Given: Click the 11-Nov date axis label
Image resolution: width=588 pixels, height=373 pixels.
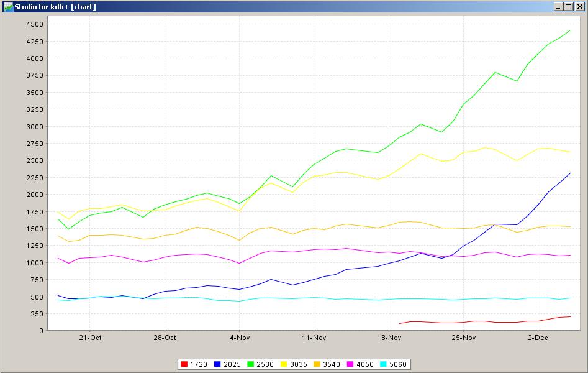Looking at the screenshot, I should pos(314,338).
